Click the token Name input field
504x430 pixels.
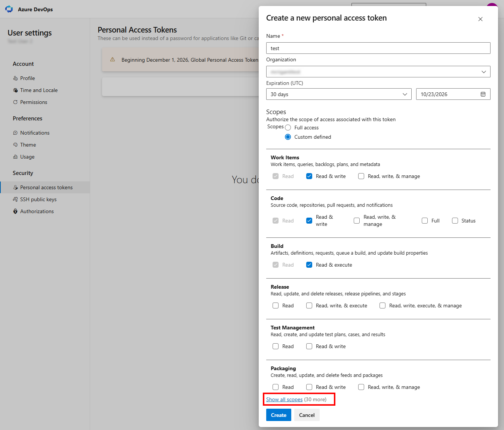(x=378, y=48)
